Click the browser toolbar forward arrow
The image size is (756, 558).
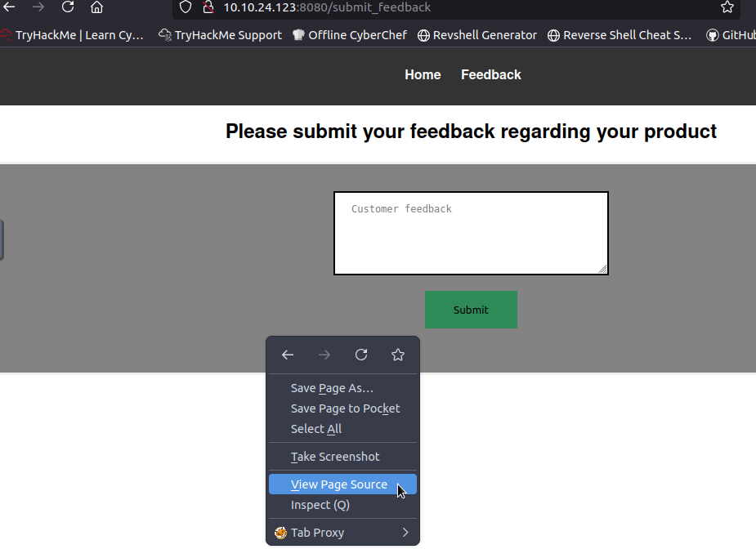click(38, 7)
